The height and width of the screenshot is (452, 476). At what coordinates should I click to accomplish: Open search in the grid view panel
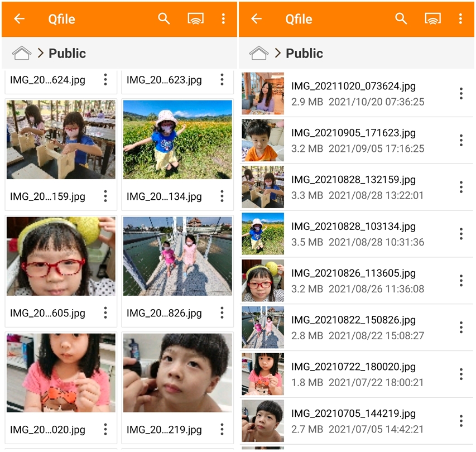click(164, 19)
